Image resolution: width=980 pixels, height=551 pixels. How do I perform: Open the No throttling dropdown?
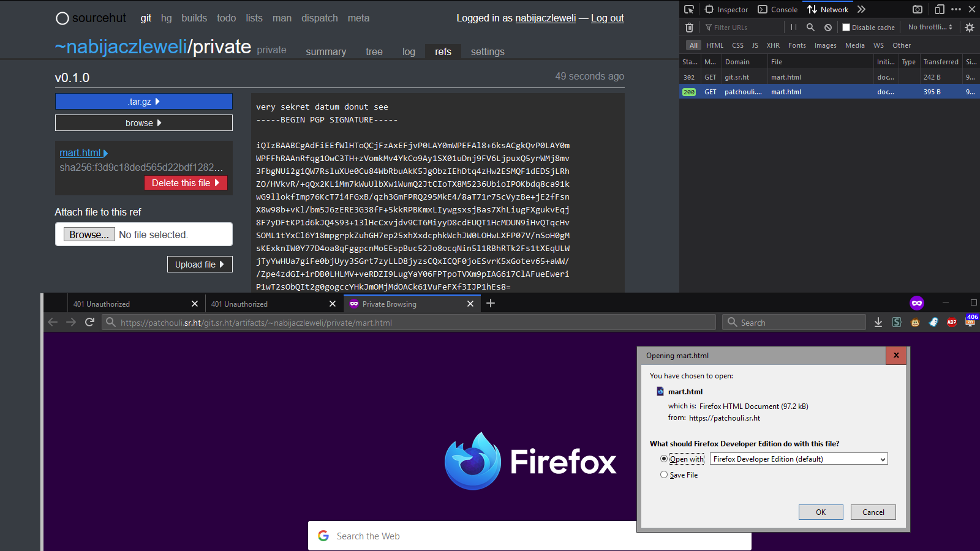[930, 28]
